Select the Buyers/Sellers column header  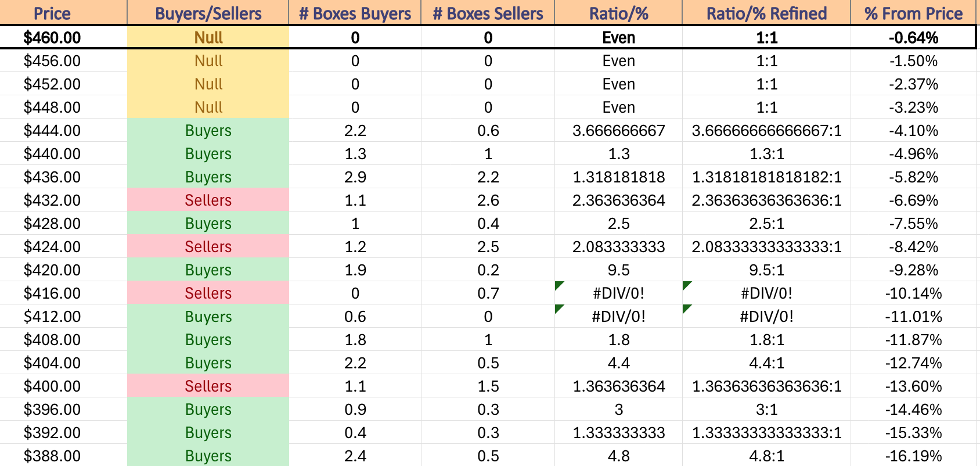pos(208,13)
